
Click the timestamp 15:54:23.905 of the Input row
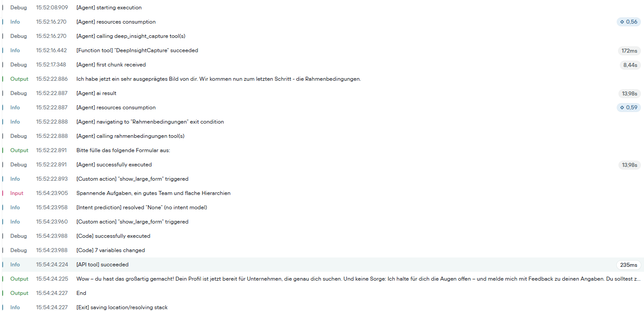click(x=52, y=193)
